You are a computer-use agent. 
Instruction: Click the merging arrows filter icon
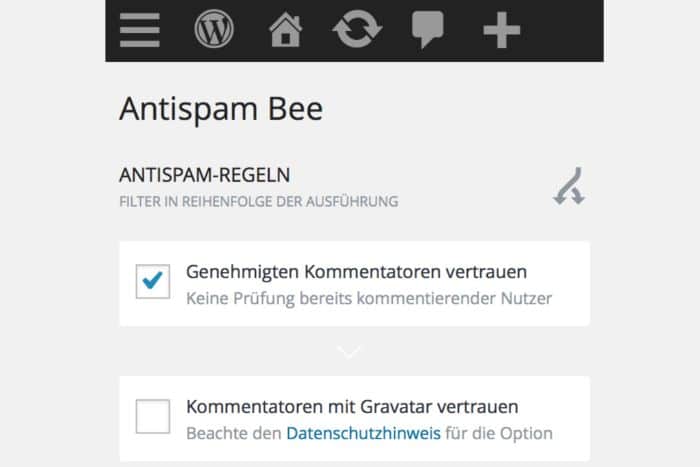point(569,186)
